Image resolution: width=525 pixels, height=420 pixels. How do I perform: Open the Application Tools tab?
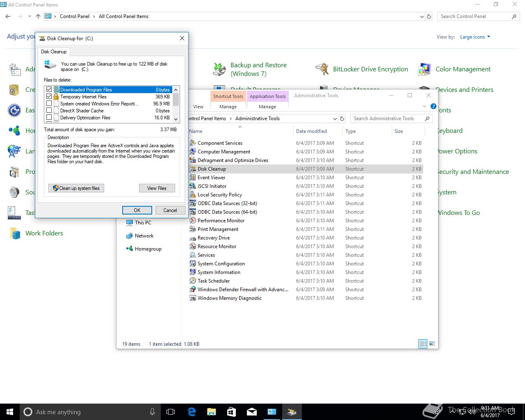click(267, 96)
